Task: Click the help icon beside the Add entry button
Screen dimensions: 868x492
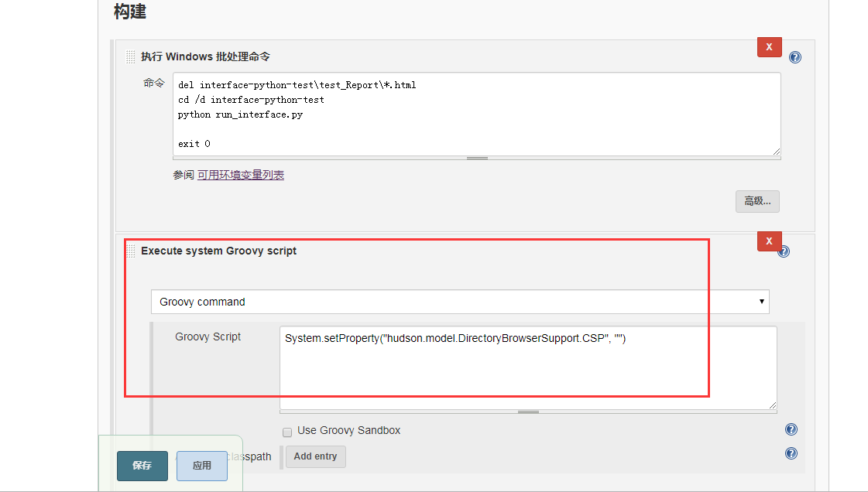Action: coord(791,454)
